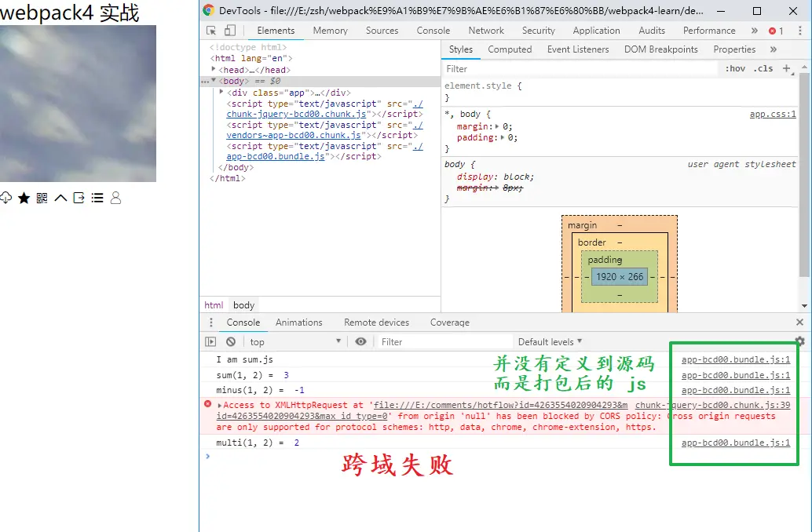The height and width of the screenshot is (532, 812).
Task: Show more style pane tabs chevron
Action: 774,49
